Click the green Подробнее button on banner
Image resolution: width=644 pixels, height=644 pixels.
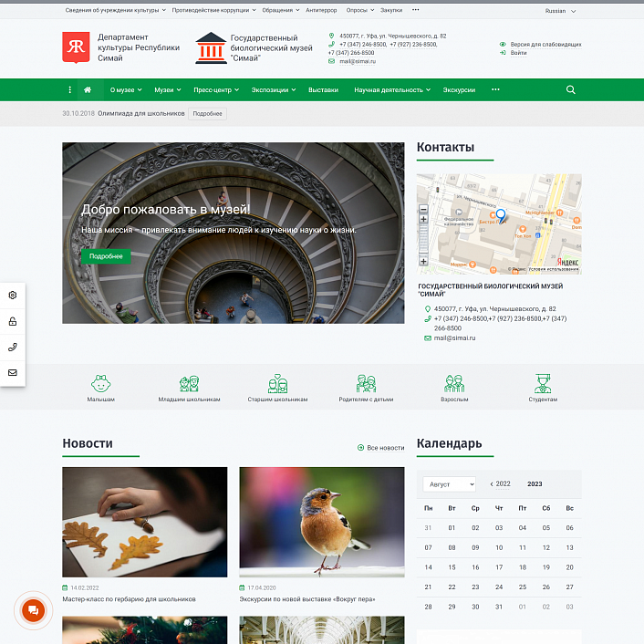[106, 256]
